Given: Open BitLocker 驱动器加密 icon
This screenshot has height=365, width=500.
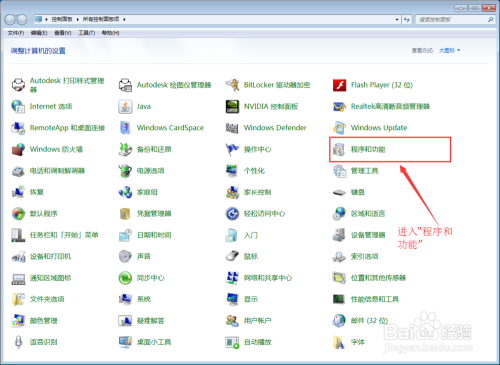Looking at the screenshot, I should 232,85.
